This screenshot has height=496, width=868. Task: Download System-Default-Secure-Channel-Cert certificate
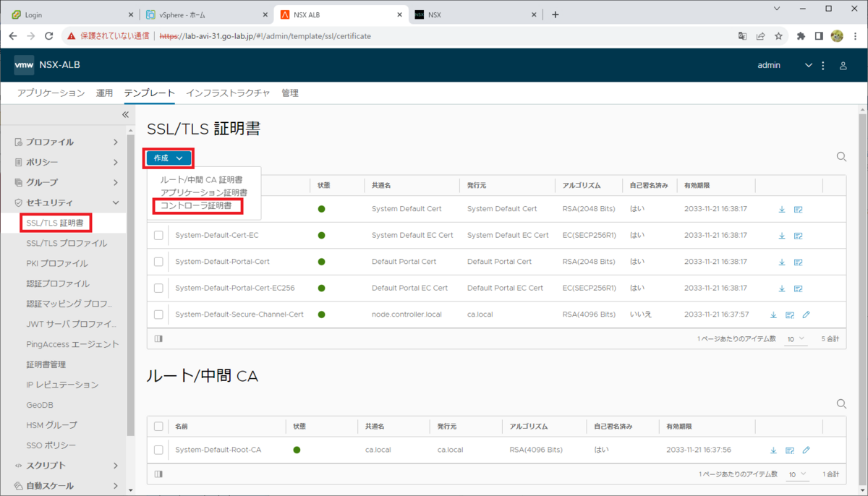[773, 315]
